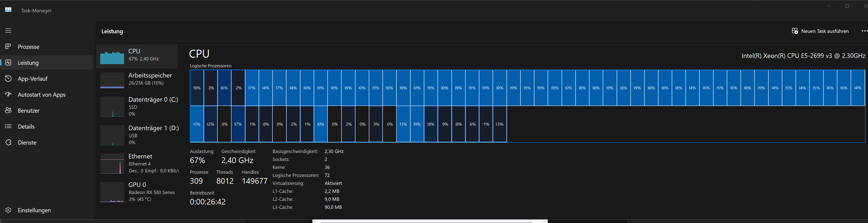Select the Leistung page
The width and height of the screenshot is (868, 223).
coord(47,62)
